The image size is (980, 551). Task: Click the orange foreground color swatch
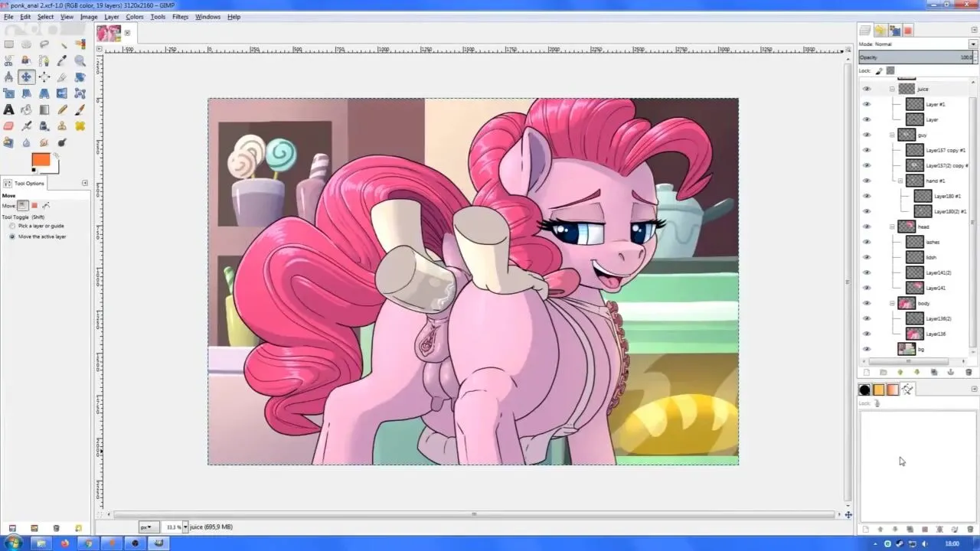(x=40, y=159)
